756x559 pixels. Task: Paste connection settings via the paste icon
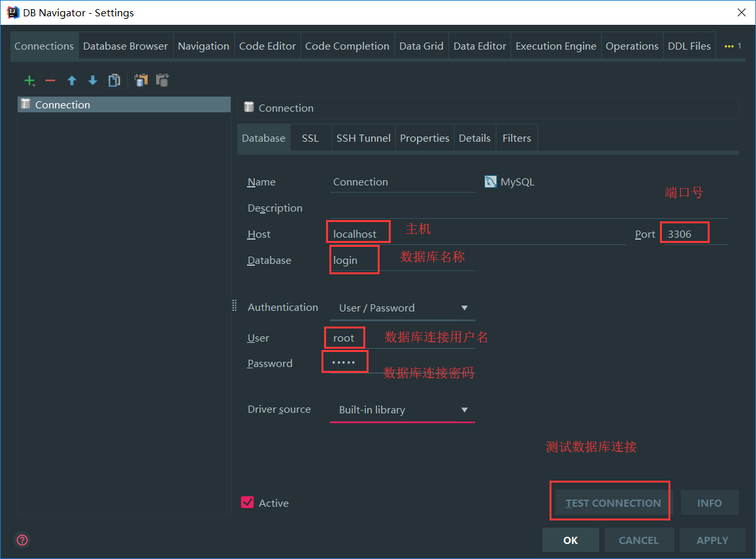pyautogui.click(x=162, y=80)
